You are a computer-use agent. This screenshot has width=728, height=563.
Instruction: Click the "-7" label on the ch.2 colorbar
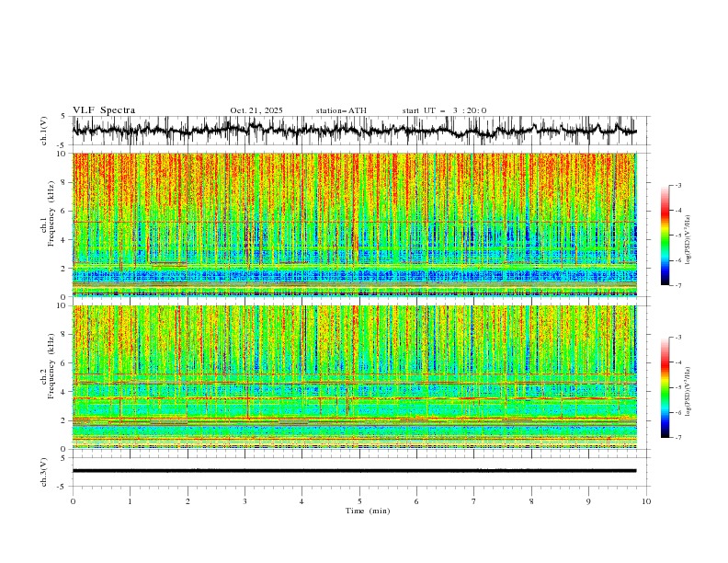coord(678,438)
